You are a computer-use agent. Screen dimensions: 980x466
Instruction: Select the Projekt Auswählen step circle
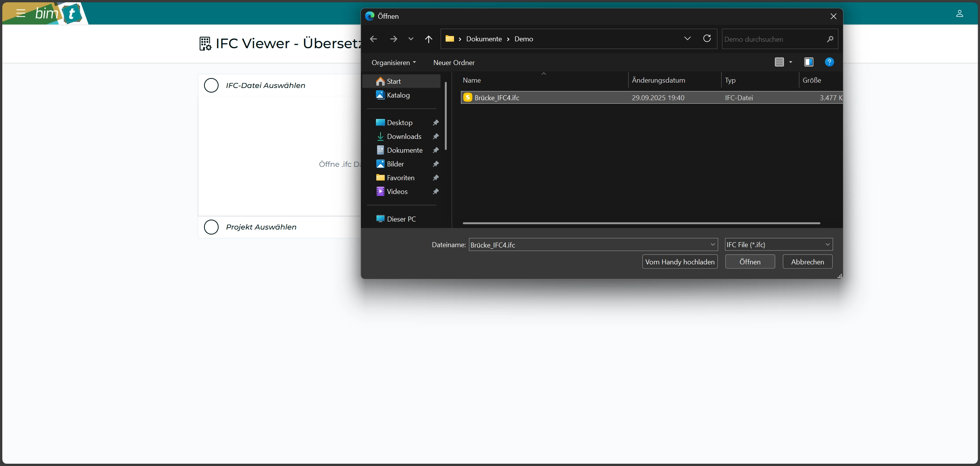pos(211,227)
